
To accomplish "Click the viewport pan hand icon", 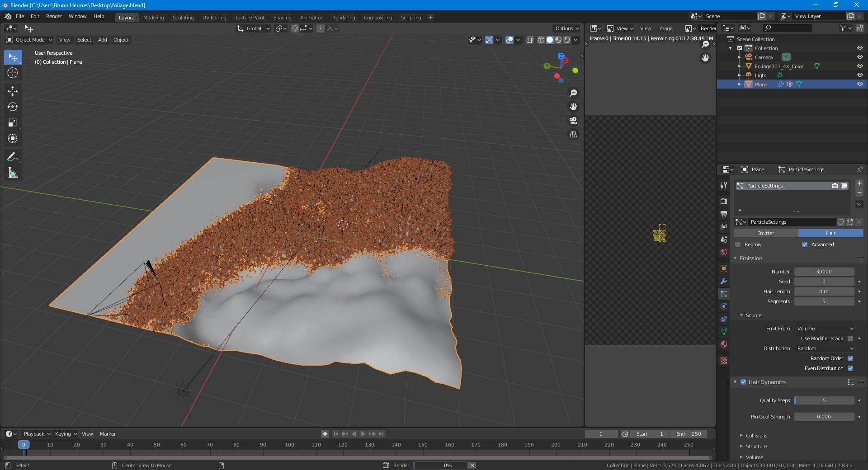I will click(573, 107).
